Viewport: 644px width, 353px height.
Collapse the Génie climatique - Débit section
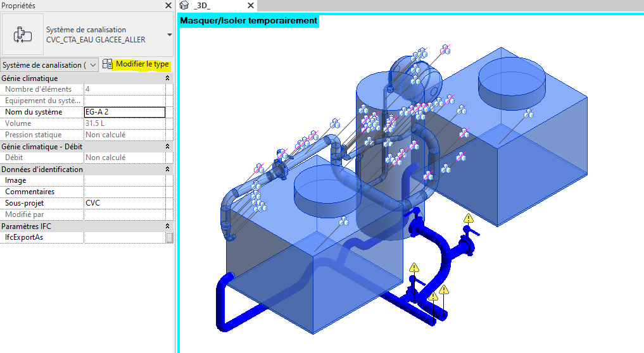click(167, 147)
